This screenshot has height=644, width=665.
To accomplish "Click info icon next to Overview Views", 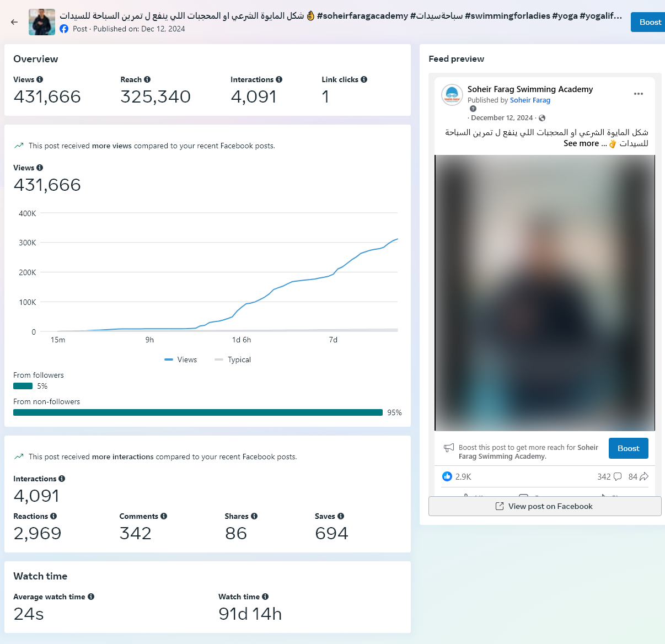I will pyautogui.click(x=40, y=79).
